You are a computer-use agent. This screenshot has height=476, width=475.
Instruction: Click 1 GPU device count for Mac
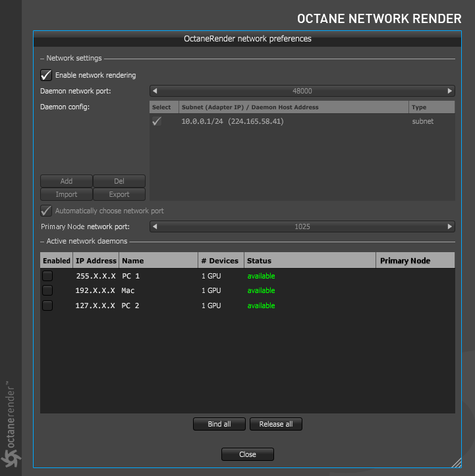coord(211,290)
